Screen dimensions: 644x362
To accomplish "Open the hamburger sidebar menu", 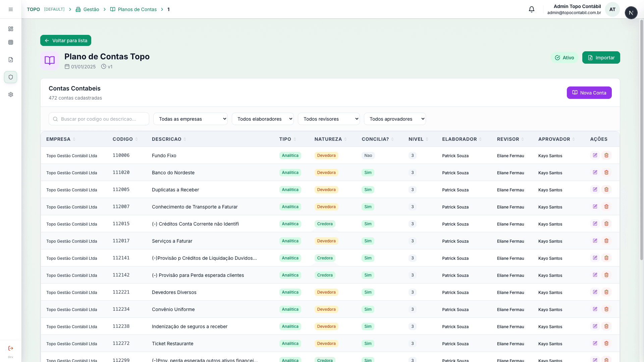I will tap(11, 9).
